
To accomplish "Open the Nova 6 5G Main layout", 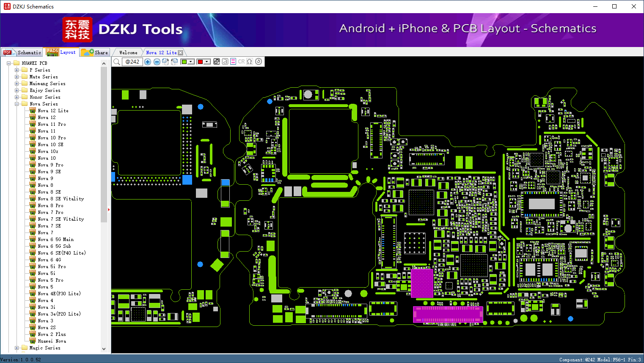I will pos(55,239).
